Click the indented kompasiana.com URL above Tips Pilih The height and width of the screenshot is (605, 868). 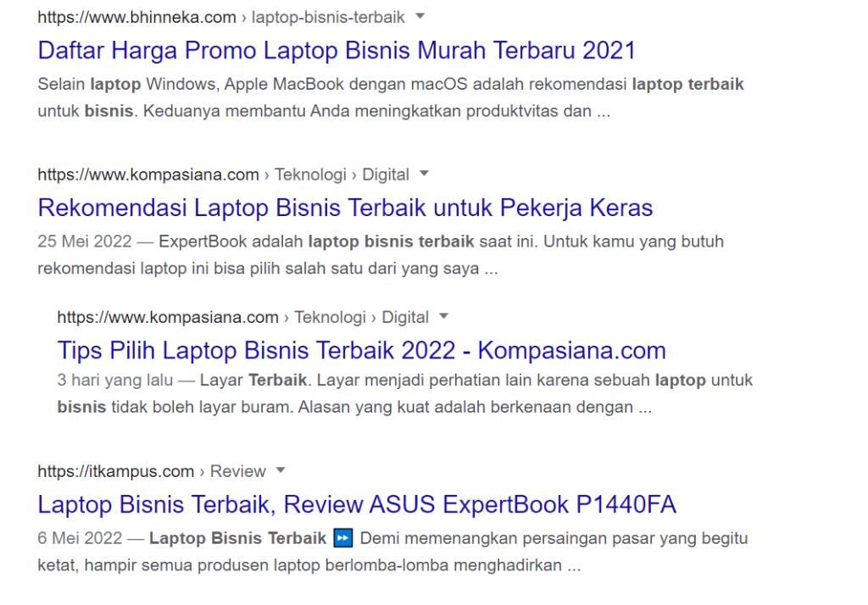coord(168,317)
